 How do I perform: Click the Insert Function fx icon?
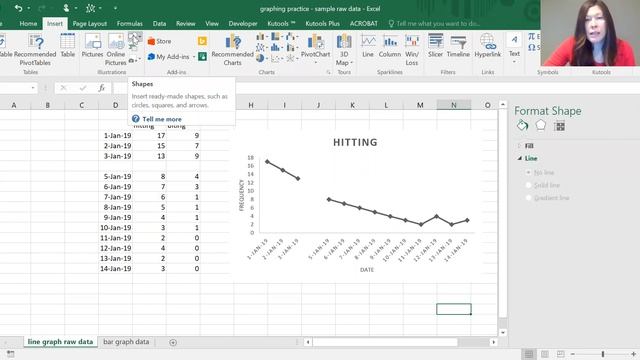point(102,88)
